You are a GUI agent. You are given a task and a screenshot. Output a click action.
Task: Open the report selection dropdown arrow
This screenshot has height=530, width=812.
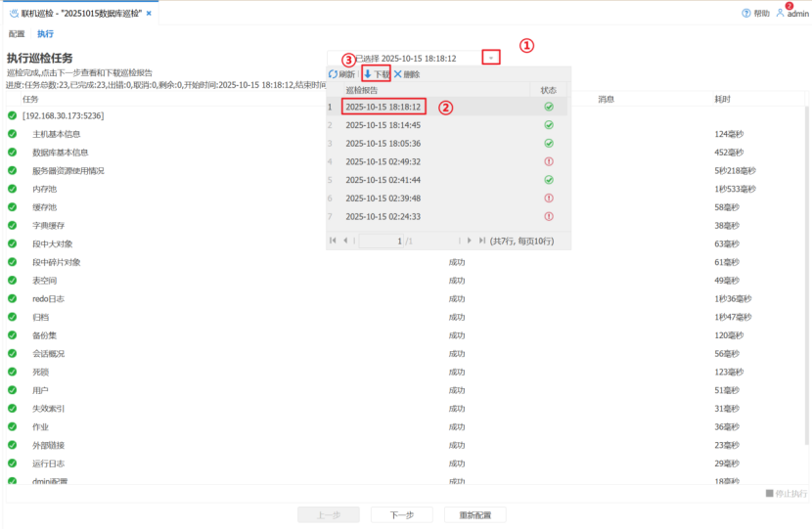point(491,58)
